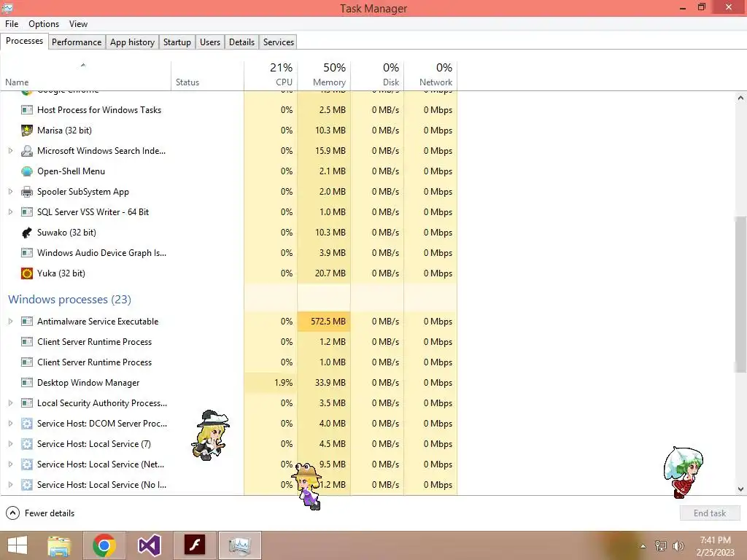Screen dimensions: 747x560
Task: Switch to the Services tab
Action: pyautogui.click(x=278, y=42)
